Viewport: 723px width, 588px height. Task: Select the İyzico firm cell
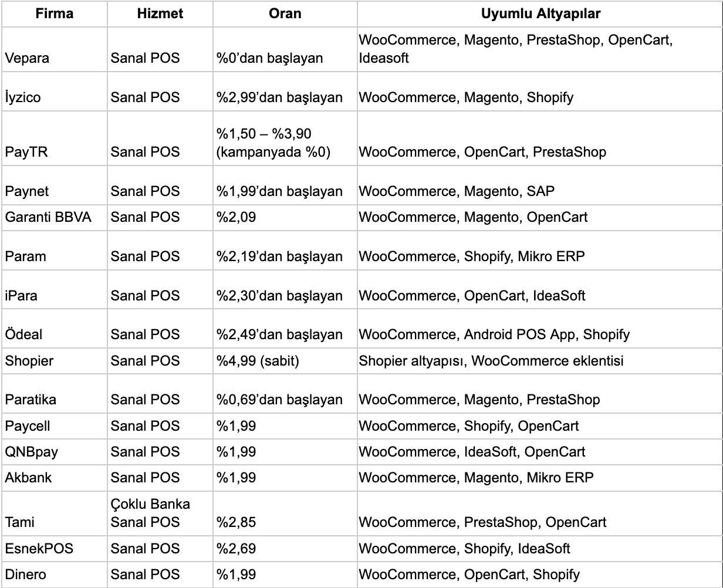click(x=23, y=97)
